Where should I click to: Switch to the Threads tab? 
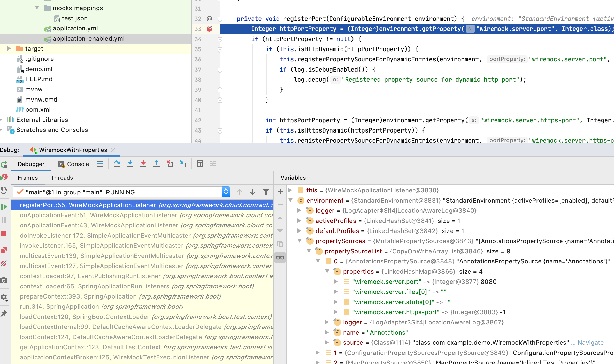[x=62, y=178]
